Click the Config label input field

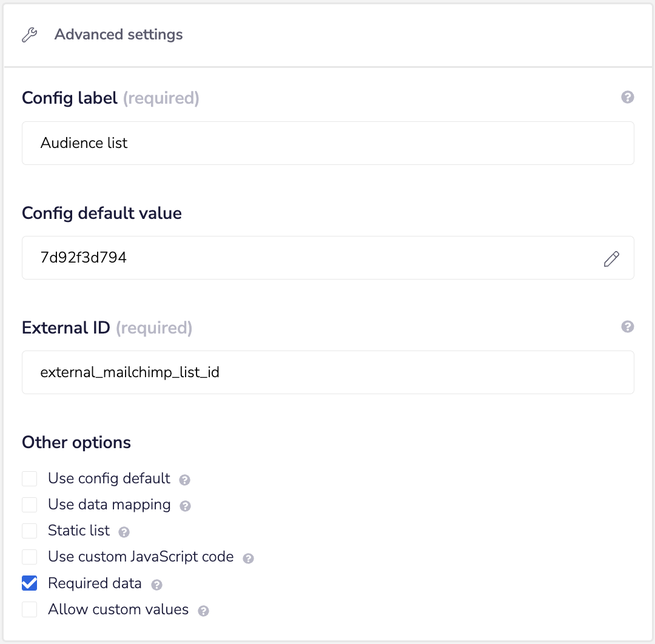click(x=327, y=143)
